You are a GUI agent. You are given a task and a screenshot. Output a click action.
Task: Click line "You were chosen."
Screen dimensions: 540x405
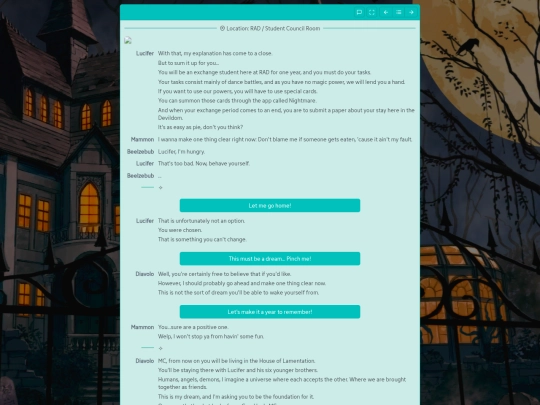click(180, 230)
